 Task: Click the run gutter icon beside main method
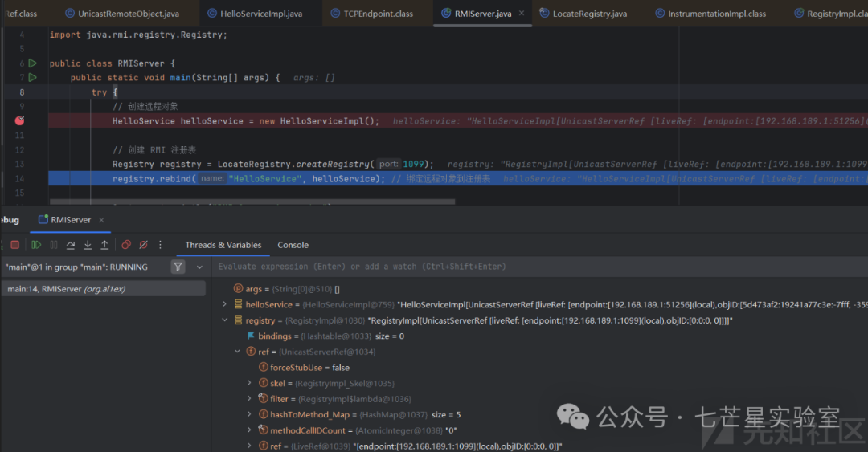(x=33, y=77)
